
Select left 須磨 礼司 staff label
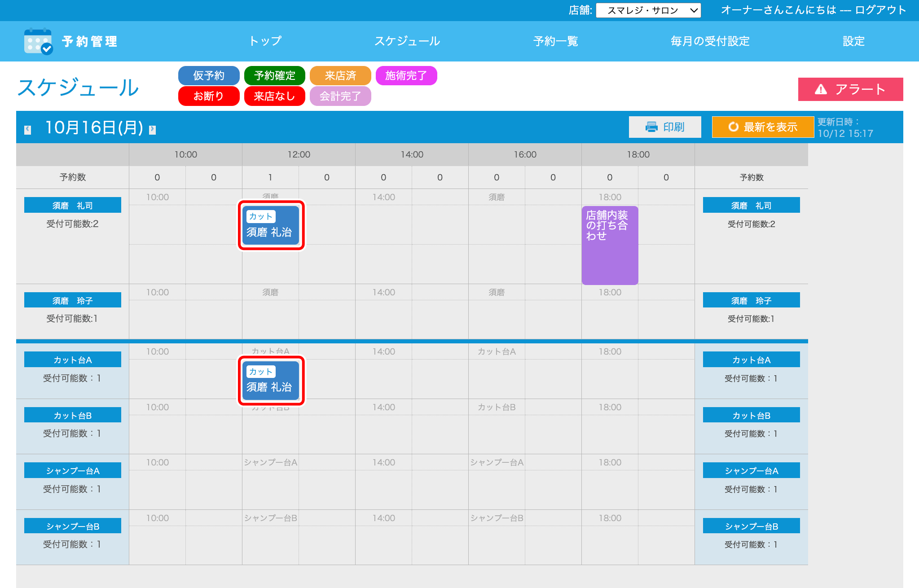point(73,205)
